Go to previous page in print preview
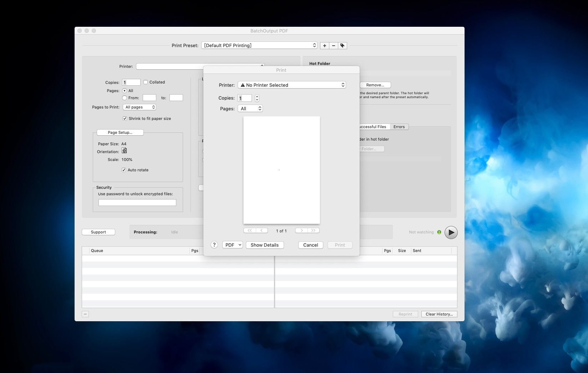This screenshot has height=373, width=588. [262, 231]
